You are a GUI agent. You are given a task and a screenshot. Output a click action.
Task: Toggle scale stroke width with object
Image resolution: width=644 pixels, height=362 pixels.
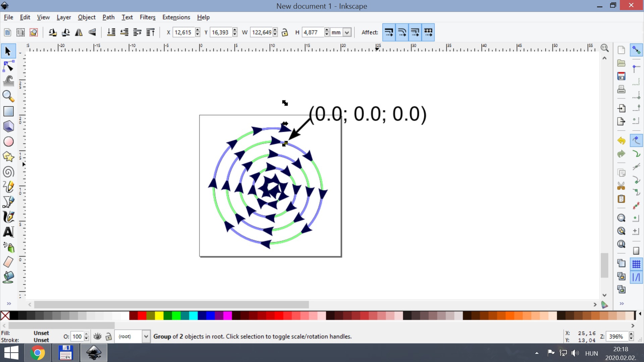[x=389, y=33]
